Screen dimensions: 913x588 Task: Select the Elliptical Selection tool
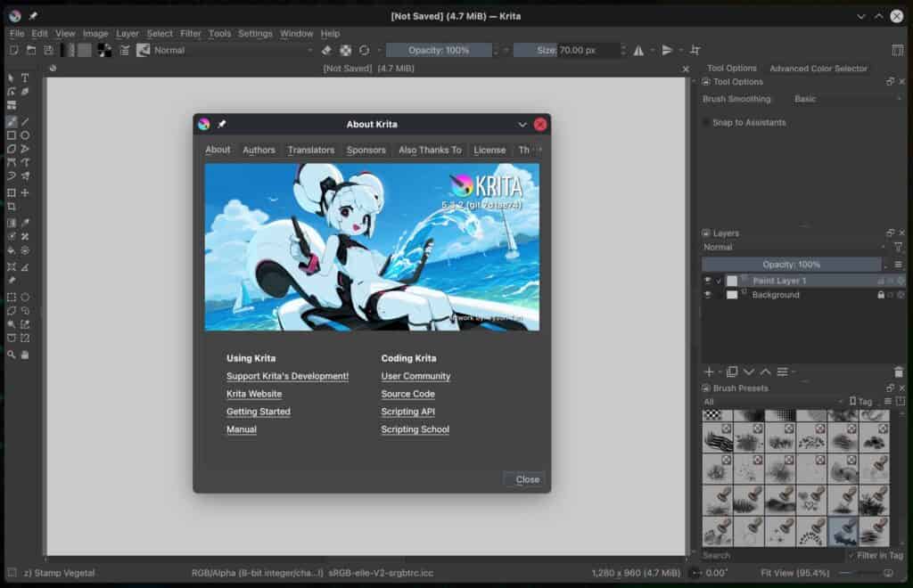(25, 298)
